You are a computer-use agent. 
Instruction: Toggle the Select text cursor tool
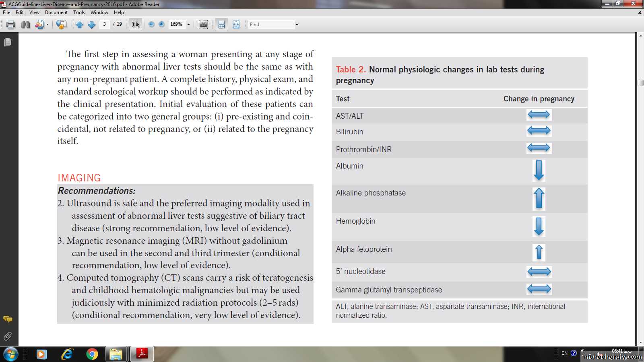coord(136,25)
